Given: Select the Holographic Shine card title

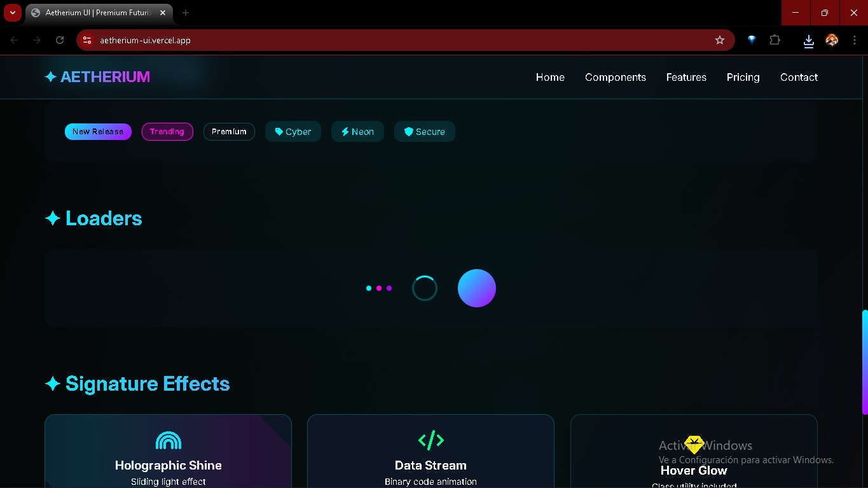Looking at the screenshot, I should 169,465.
